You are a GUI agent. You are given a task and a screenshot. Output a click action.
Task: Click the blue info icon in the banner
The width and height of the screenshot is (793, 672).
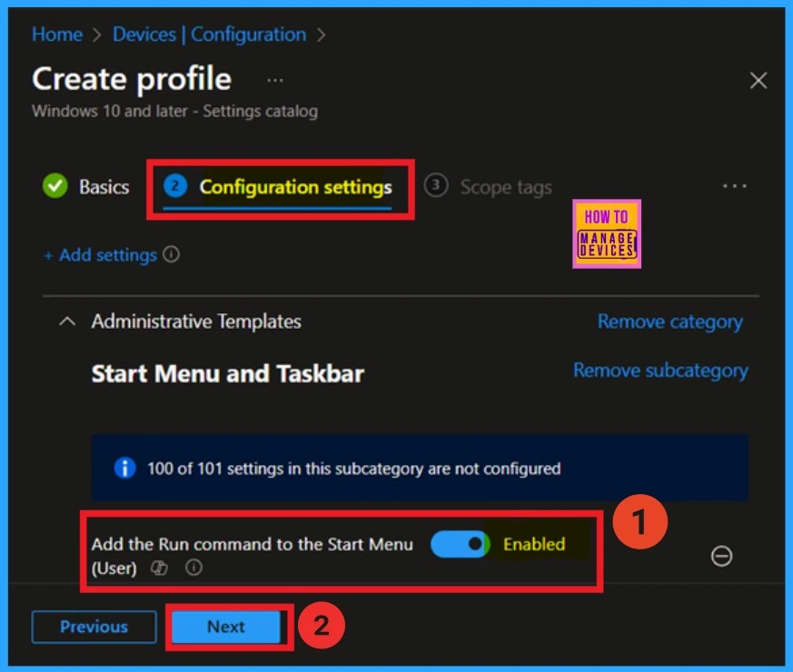(125, 468)
